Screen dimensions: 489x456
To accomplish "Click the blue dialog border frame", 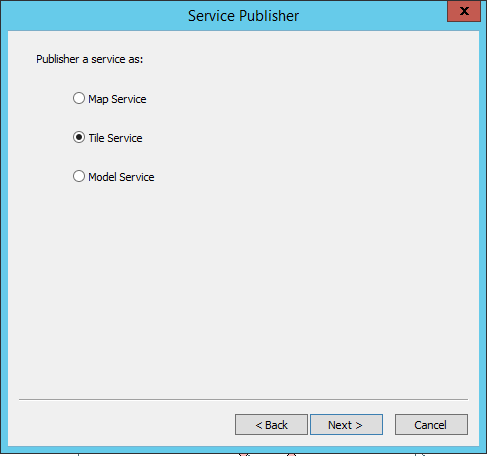I will [x=4, y=233].
